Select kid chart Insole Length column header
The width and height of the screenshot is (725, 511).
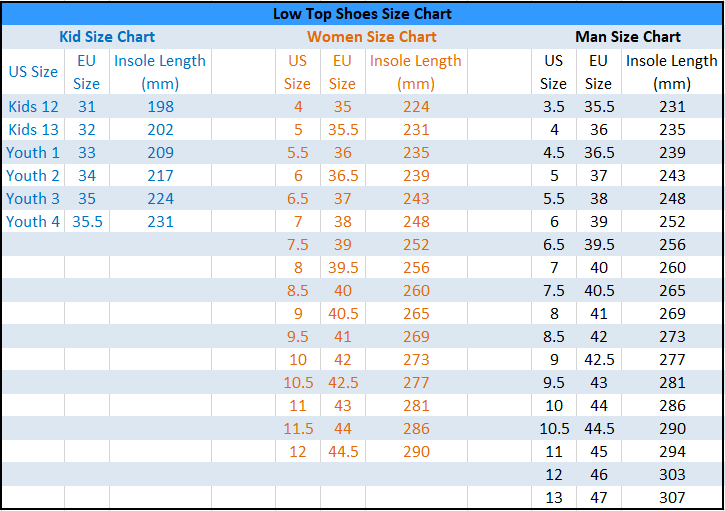160,72
